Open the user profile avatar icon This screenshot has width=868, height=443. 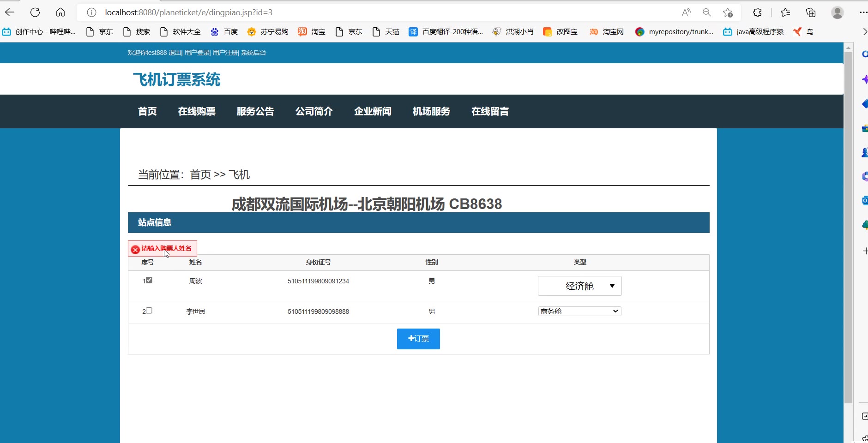point(837,12)
